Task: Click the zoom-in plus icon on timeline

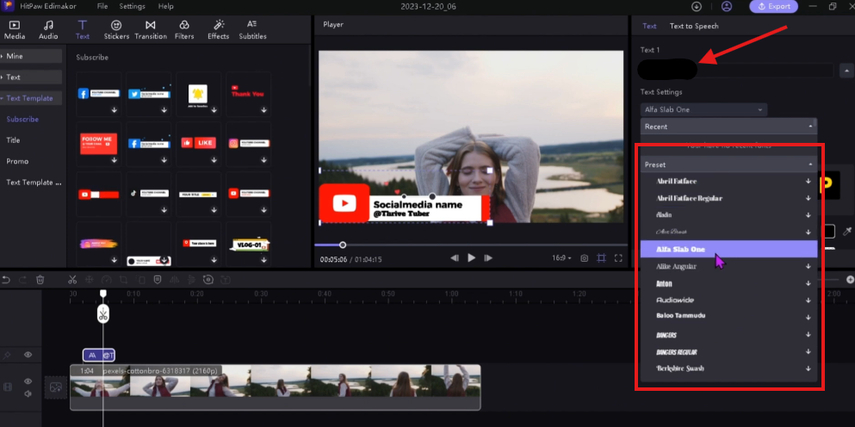Action: [850, 280]
